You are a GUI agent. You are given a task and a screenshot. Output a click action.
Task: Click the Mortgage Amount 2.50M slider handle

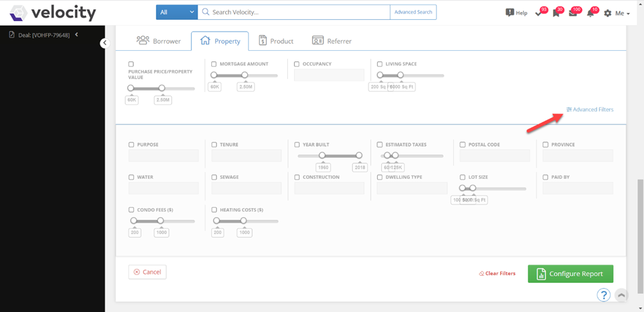click(x=245, y=75)
